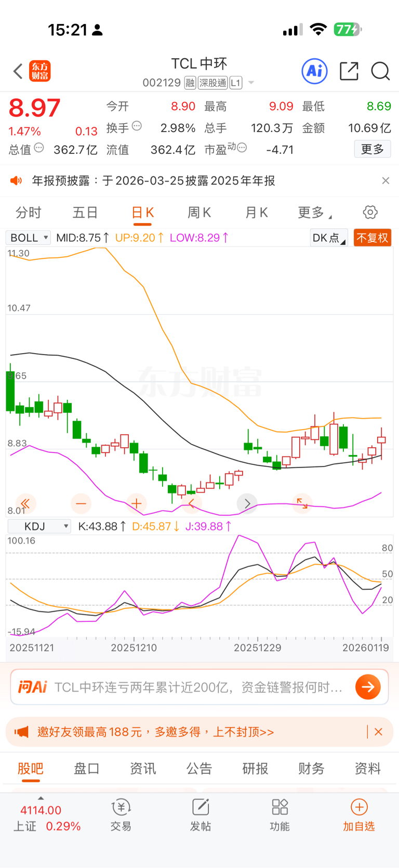Tap the 问Ai logo
Image resolution: width=399 pixels, height=868 pixels.
pyautogui.click(x=33, y=687)
